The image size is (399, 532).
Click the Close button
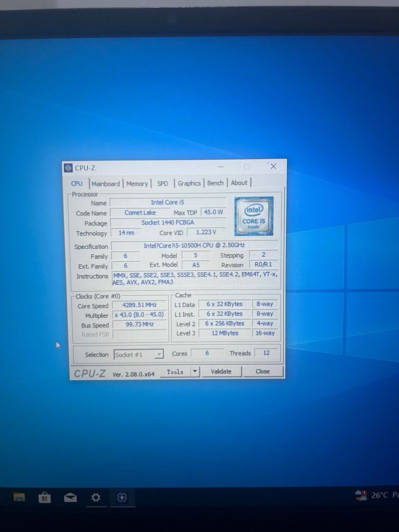pos(263,371)
